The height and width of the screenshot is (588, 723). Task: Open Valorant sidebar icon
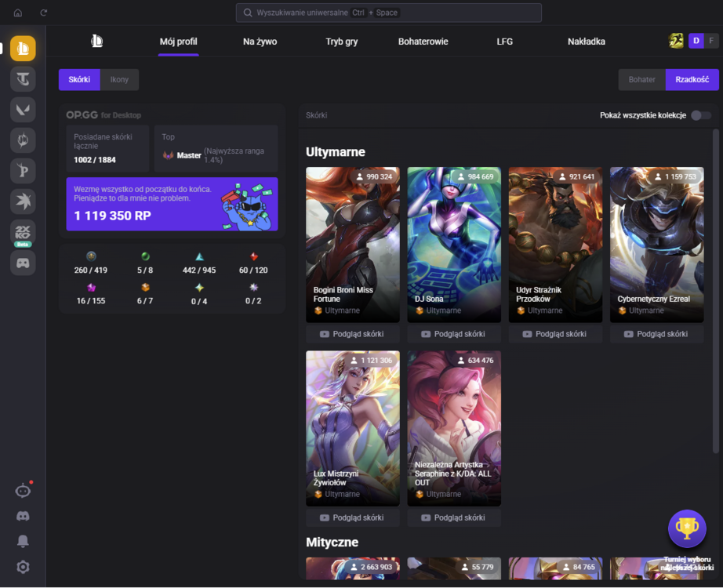[x=23, y=110]
